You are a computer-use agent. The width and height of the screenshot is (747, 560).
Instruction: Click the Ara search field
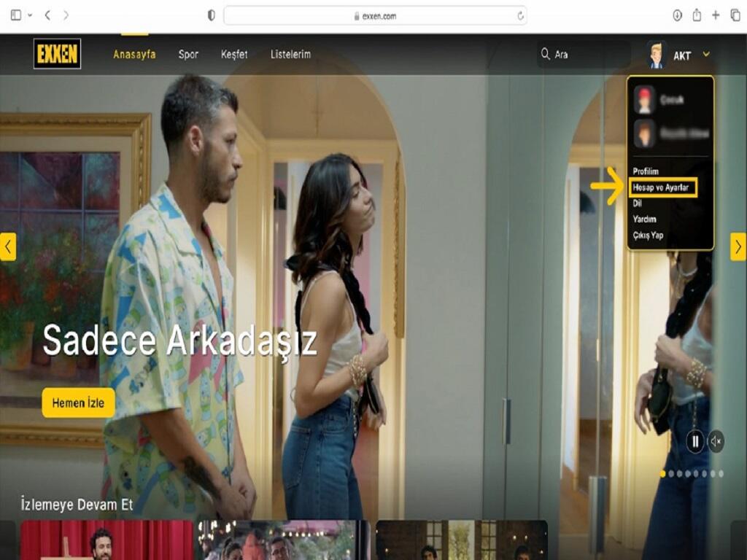point(584,54)
